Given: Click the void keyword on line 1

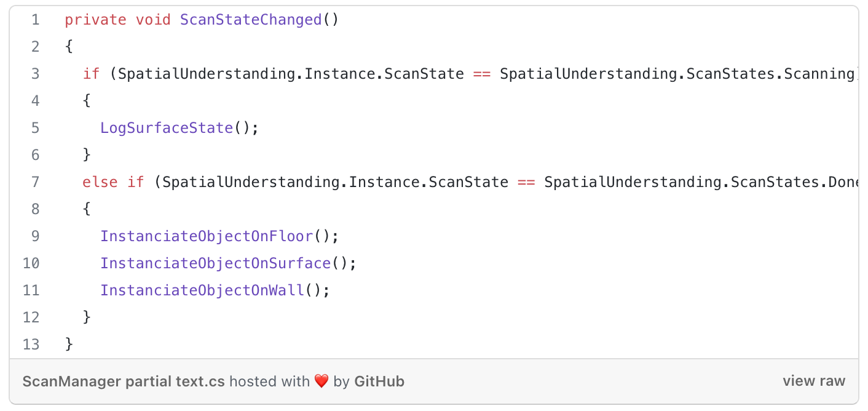Looking at the screenshot, I should pos(153,20).
